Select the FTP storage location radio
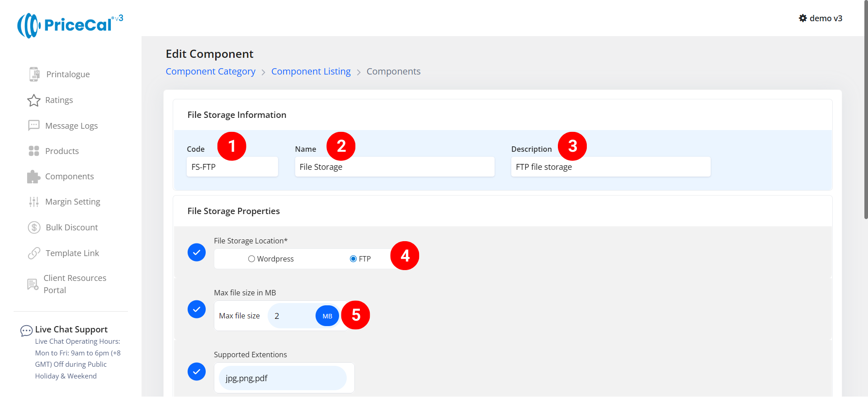Screen dimensions: 868x397 click(x=353, y=259)
